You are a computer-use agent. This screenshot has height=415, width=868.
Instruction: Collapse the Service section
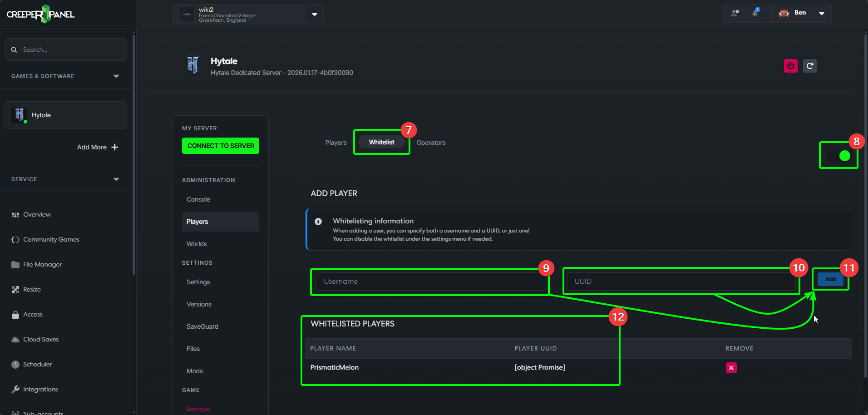116,179
